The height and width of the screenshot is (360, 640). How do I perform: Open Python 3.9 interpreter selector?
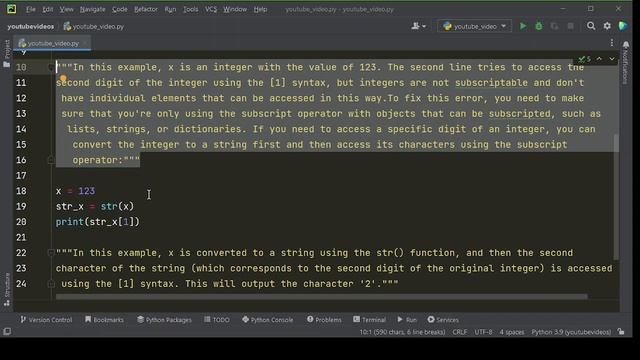click(x=571, y=332)
